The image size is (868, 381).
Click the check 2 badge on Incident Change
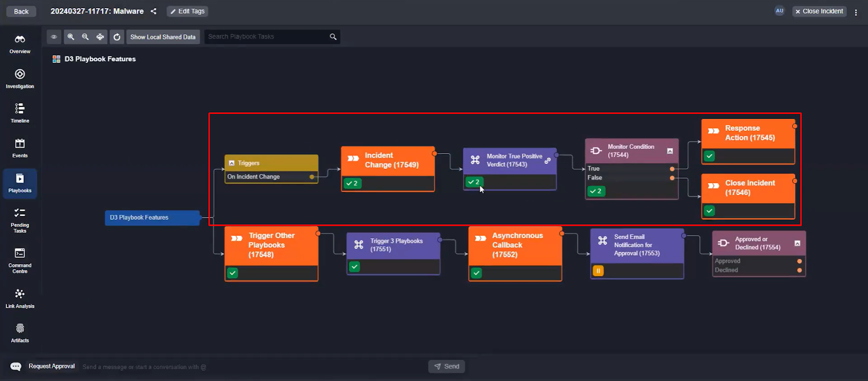(352, 183)
